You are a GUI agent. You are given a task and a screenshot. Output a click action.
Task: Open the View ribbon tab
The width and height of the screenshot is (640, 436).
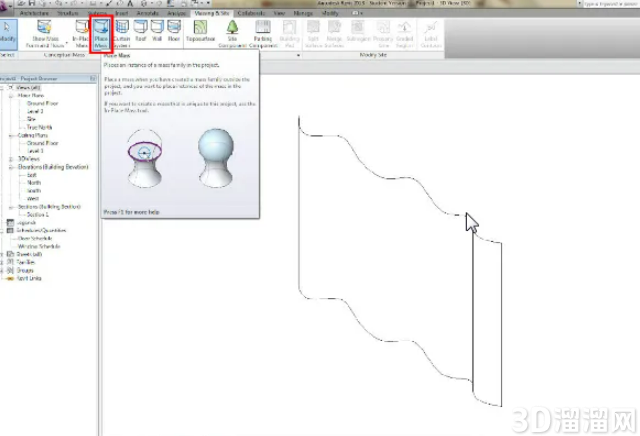pos(279,13)
